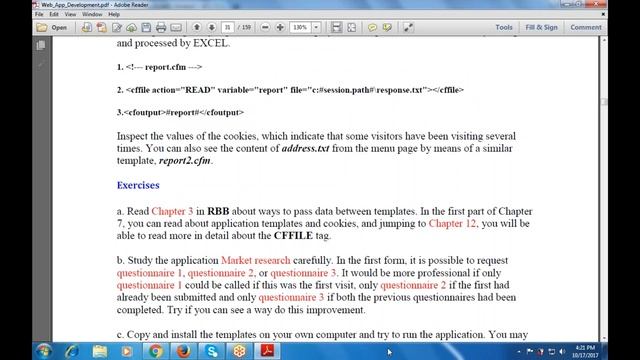Click the cloud upload icon
The image size is (640, 360).
coord(131,27)
